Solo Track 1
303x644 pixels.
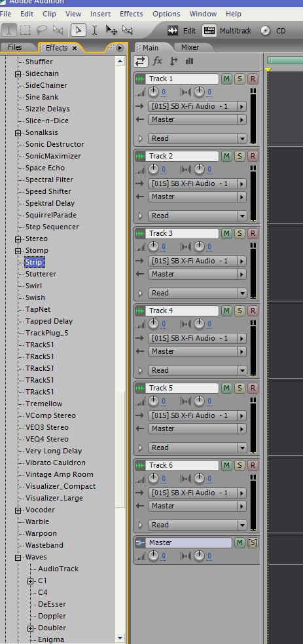240,79
